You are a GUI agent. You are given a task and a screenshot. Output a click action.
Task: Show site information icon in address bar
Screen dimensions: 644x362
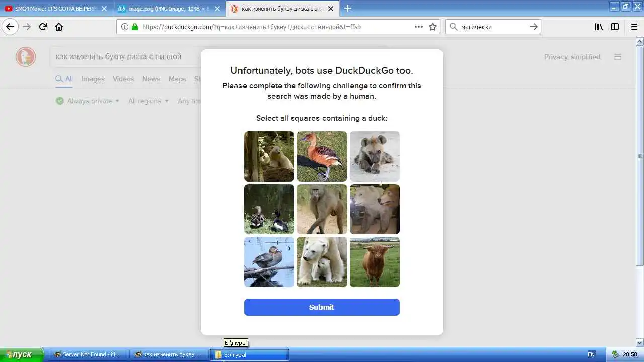pos(124,27)
